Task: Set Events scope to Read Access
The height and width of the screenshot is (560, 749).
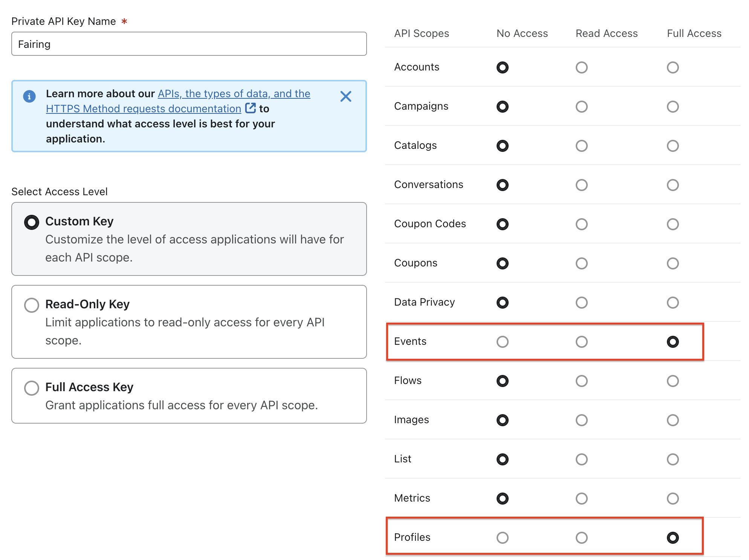Action: point(581,342)
